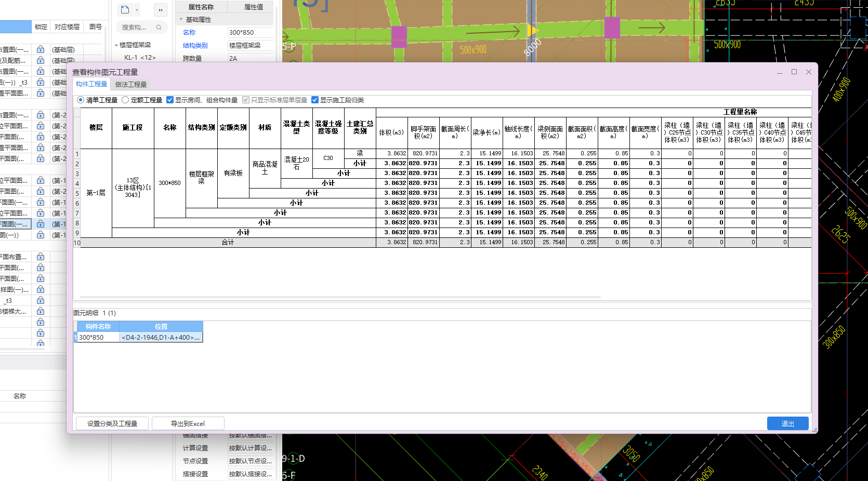Click the 13区(主体结构) construction section cell
The height and width of the screenshot is (481, 868).
[x=133, y=188]
